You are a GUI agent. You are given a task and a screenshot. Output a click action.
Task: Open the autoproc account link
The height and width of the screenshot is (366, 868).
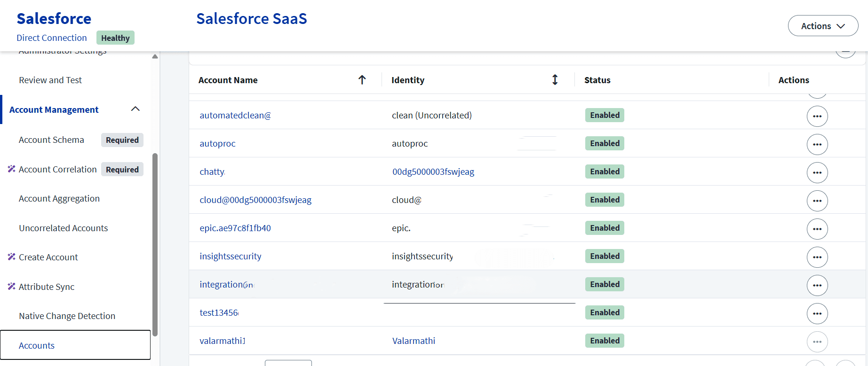click(217, 144)
